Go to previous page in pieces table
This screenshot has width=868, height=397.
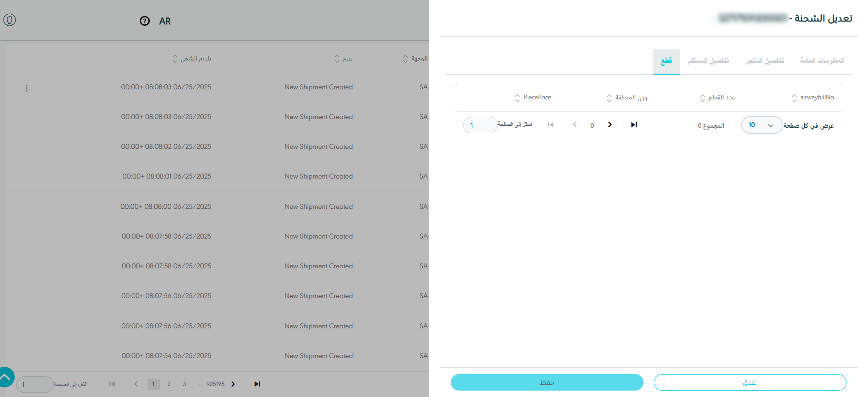coord(575,125)
